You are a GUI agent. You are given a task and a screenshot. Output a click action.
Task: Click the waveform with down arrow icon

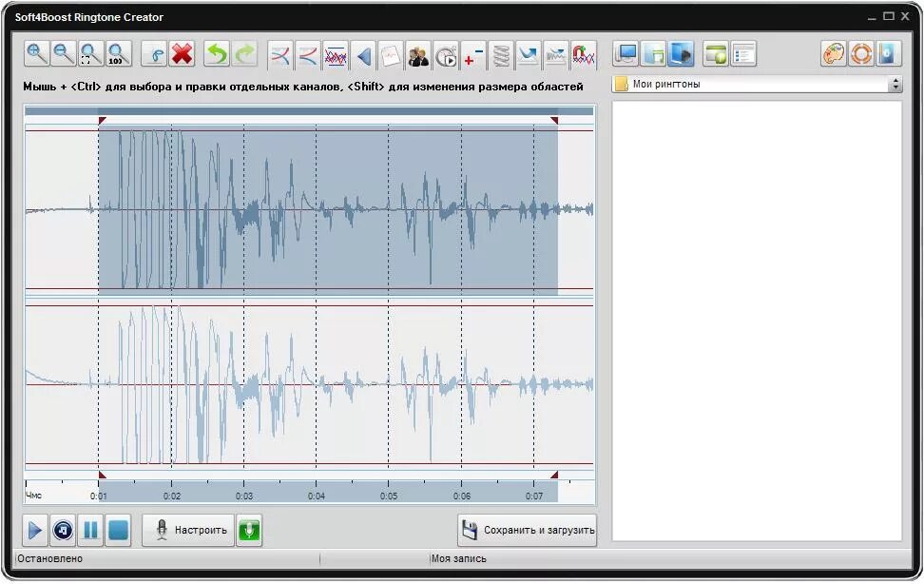click(556, 55)
